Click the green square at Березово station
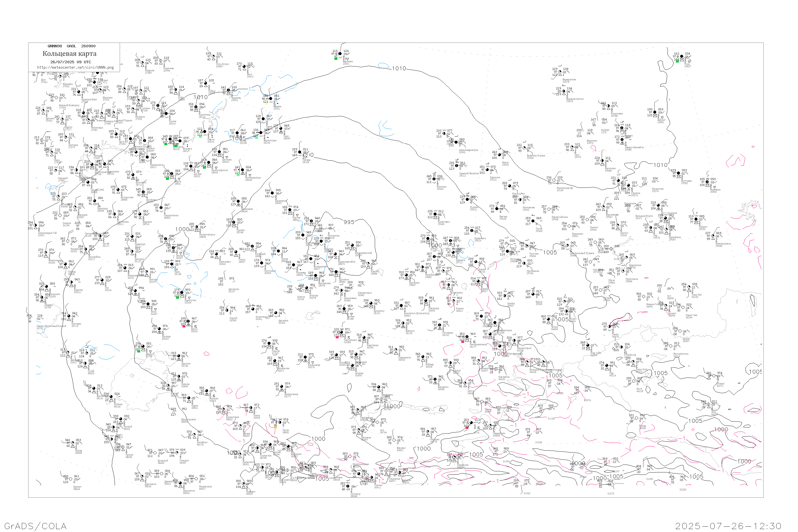The height and width of the screenshot is (532, 798). click(x=335, y=59)
